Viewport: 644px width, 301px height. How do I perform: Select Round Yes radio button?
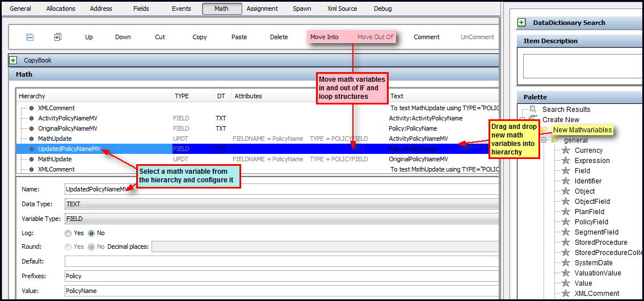68,246
